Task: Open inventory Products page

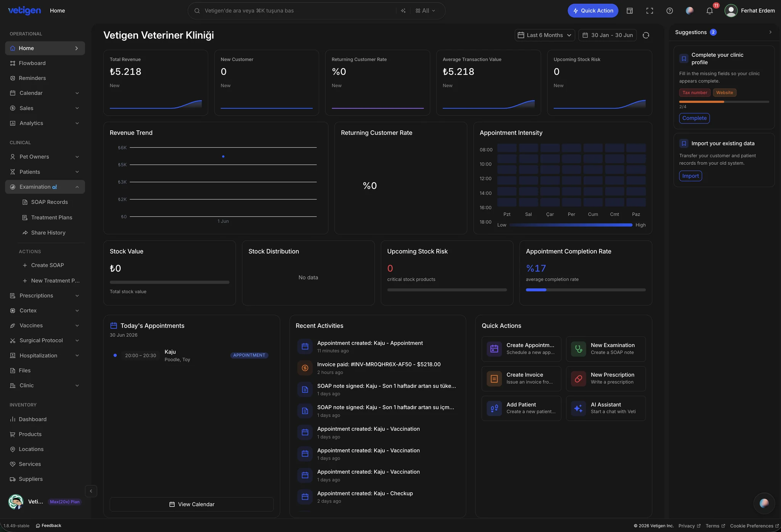Action: click(x=45, y=434)
